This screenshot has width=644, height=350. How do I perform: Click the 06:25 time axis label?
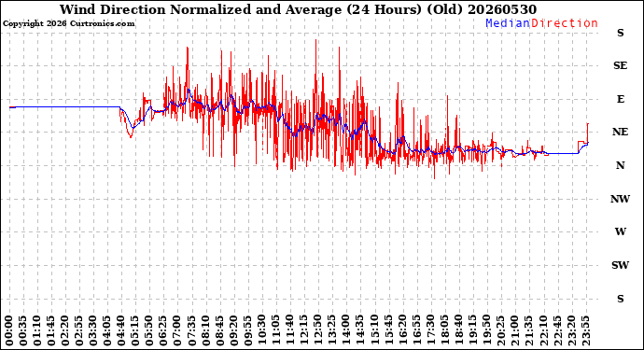pos(163,330)
